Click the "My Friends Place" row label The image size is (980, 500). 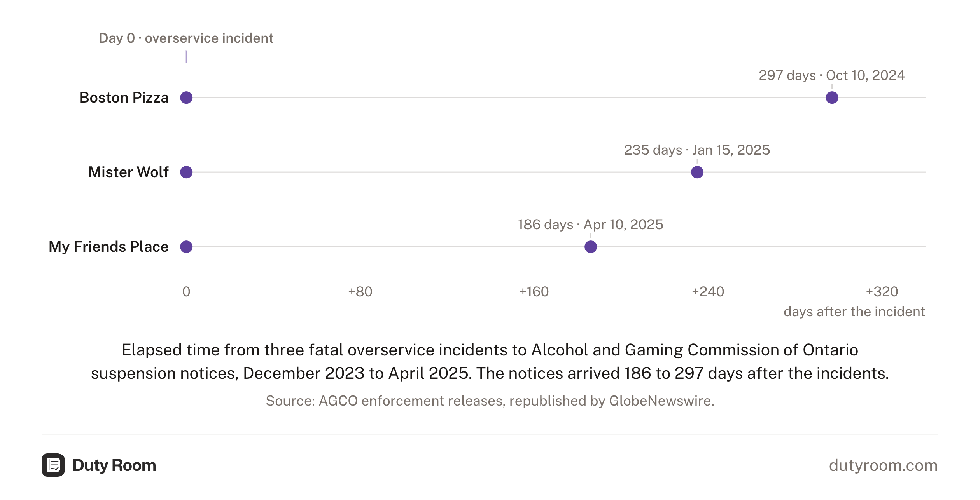point(108,247)
